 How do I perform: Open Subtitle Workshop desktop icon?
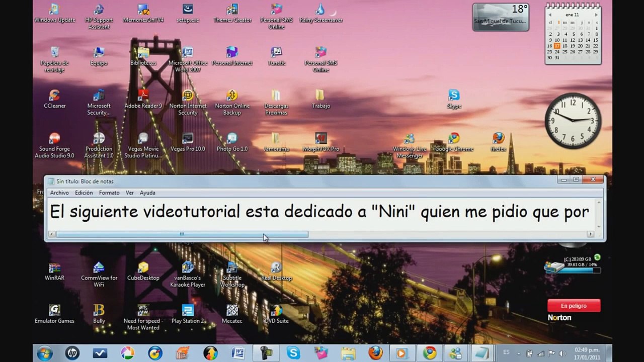pyautogui.click(x=232, y=275)
